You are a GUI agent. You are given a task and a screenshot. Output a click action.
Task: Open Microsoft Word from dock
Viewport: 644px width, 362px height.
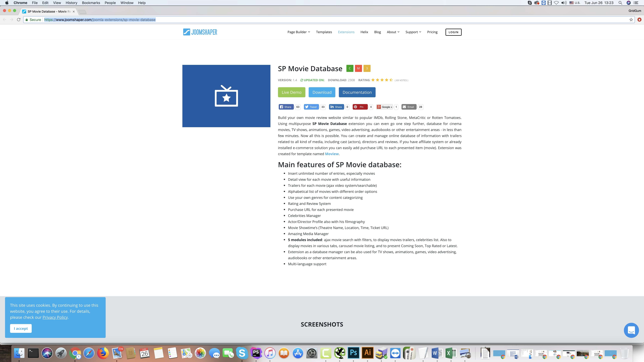[437, 353]
